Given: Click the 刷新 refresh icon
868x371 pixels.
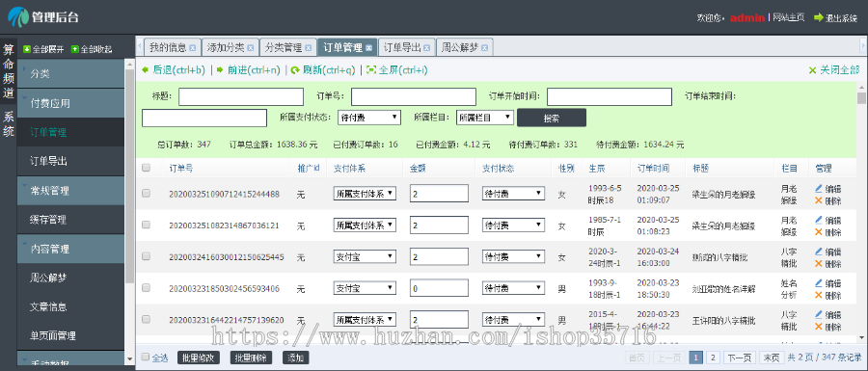Looking at the screenshot, I should coord(295,70).
